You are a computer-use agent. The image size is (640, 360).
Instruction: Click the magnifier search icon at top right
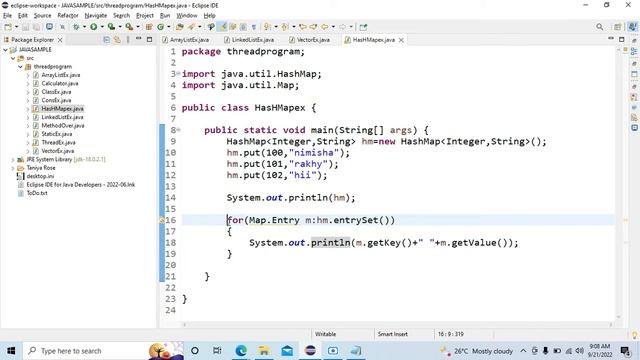tap(600, 27)
